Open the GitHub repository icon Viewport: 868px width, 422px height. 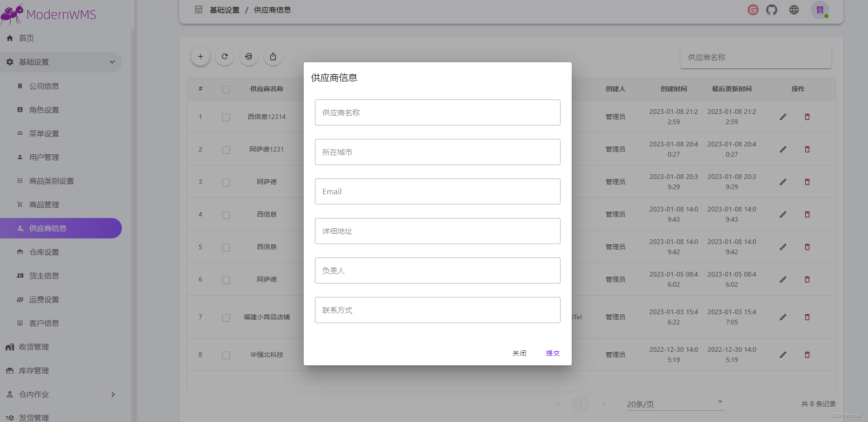(x=771, y=9)
